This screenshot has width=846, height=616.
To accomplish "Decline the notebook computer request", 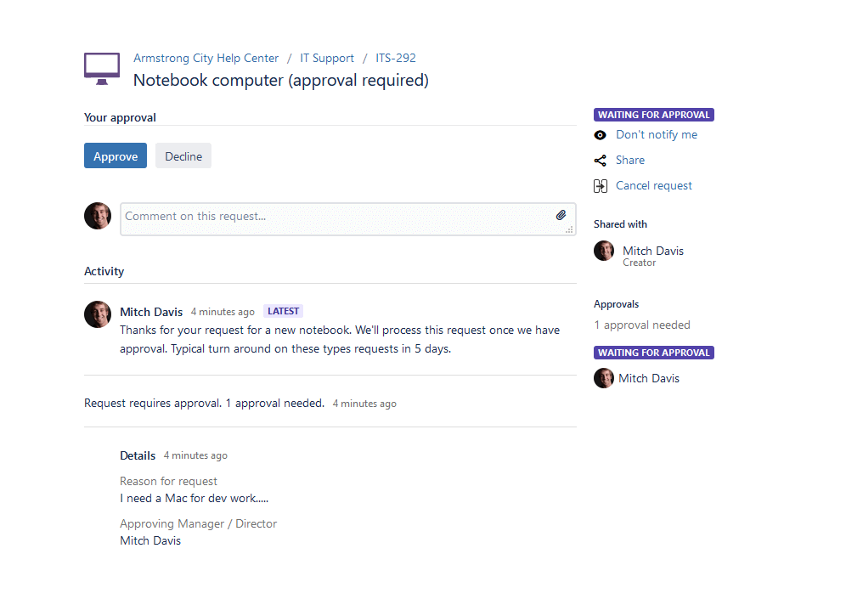I will point(183,156).
